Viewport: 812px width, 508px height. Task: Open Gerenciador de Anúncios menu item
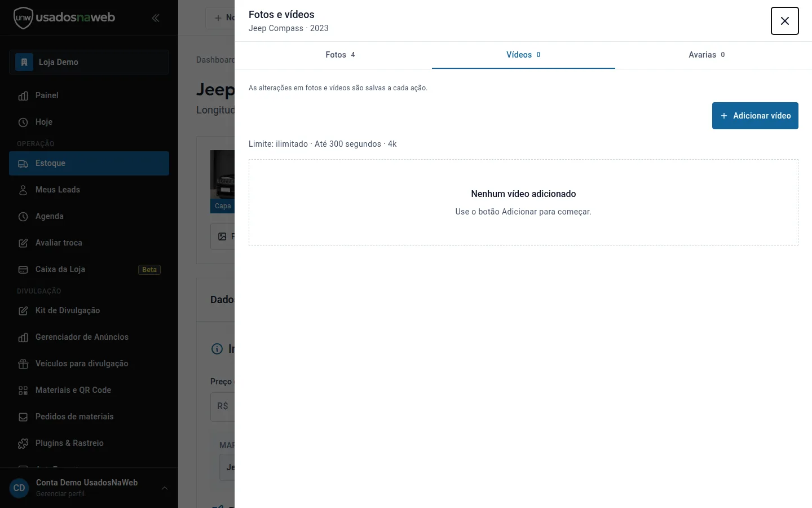pos(89,337)
